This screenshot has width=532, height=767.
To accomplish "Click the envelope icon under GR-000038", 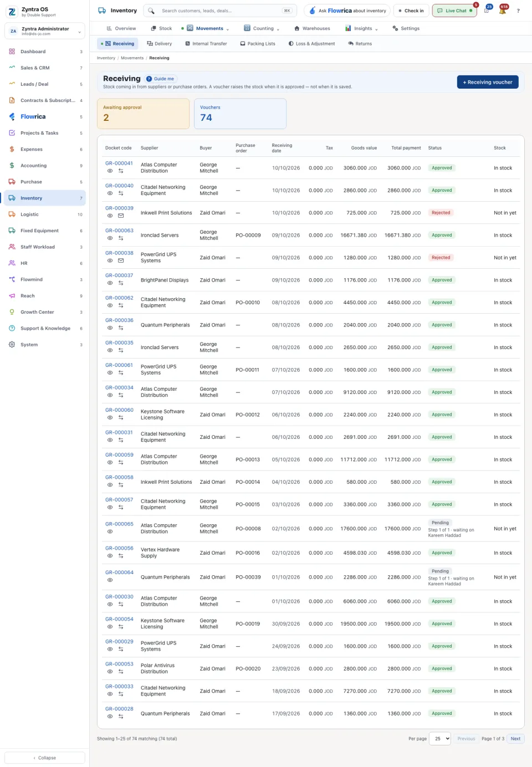I will click(x=121, y=260).
